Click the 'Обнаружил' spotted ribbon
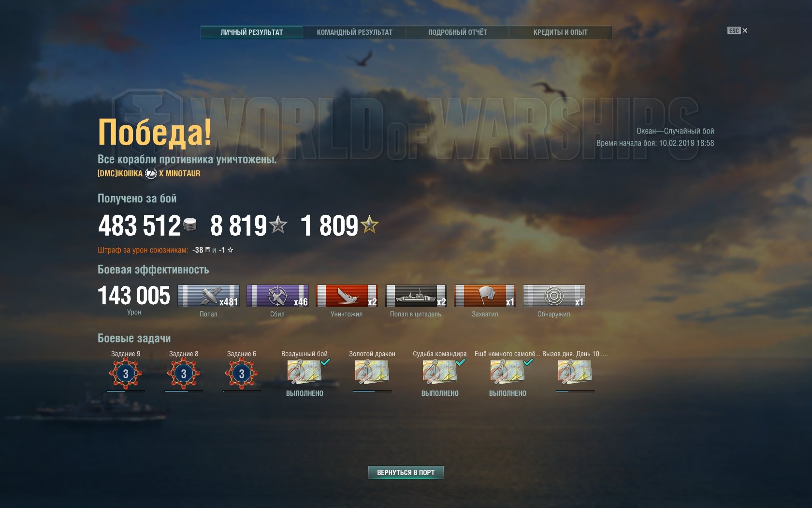The height and width of the screenshot is (508, 812). point(554,296)
